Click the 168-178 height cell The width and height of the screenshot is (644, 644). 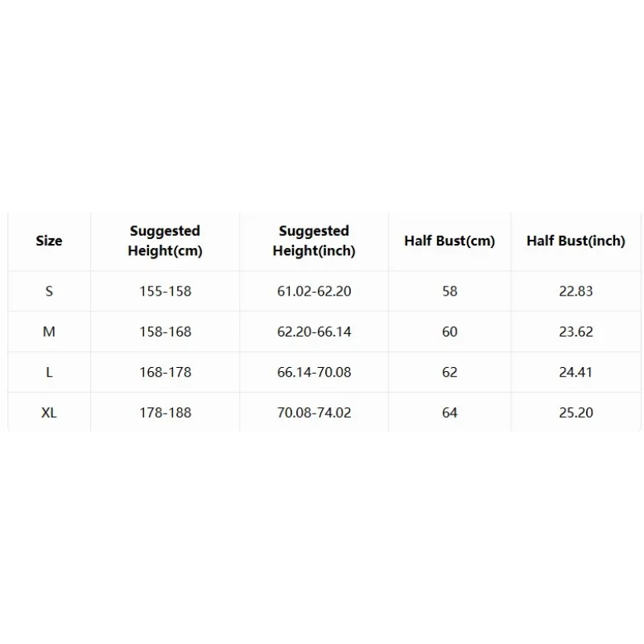165,372
